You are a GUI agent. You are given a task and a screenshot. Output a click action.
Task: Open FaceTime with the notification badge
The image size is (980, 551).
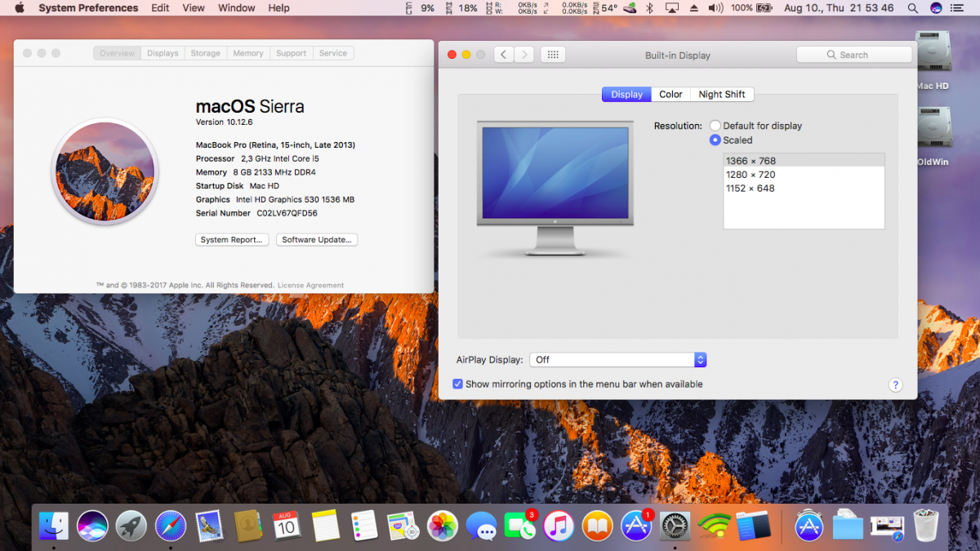(519, 526)
